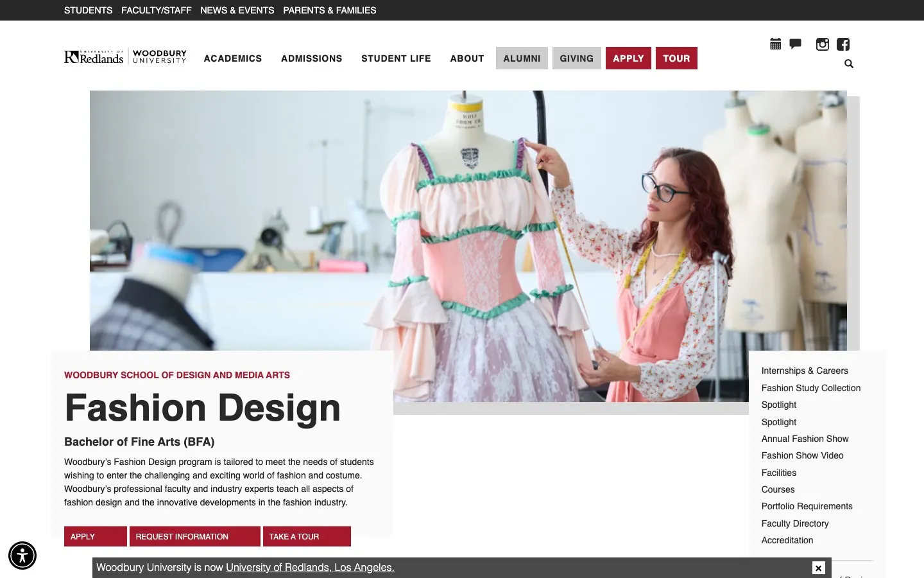
Task: Open the accessibility widget icon
Action: [22, 556]
